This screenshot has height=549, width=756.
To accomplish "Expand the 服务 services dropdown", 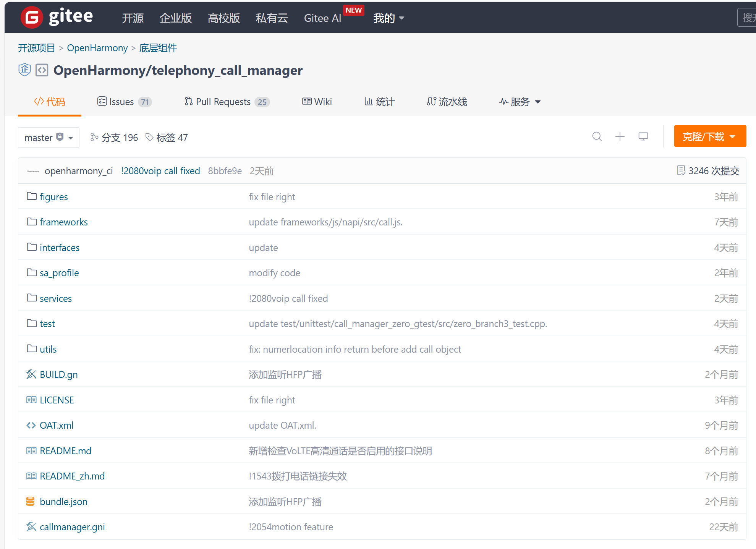I will (x=520, y=102).
